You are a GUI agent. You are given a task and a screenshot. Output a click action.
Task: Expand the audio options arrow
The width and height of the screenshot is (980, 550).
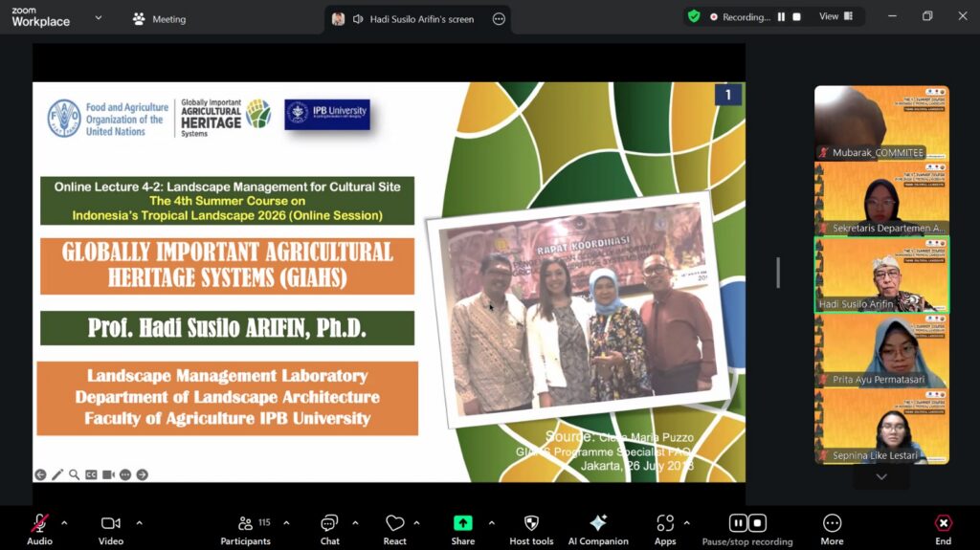[64, 523]
